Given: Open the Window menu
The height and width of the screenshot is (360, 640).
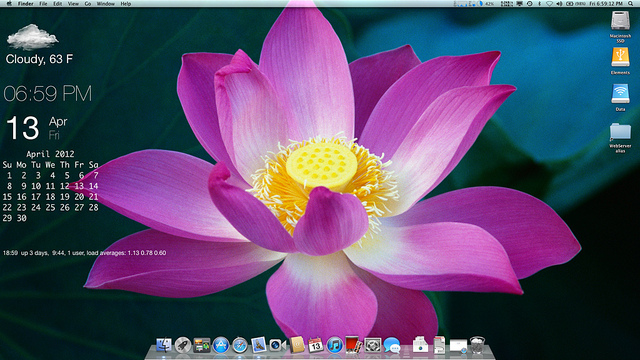Looking at the screenshot, I should (x=106, y=4).
